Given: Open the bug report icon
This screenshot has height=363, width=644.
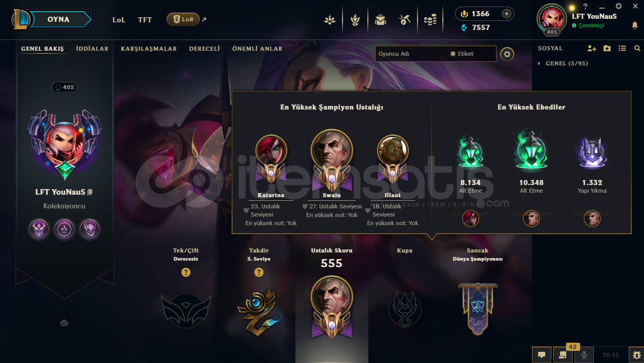Looking at the screenshot, I should [x=636, y=355].
